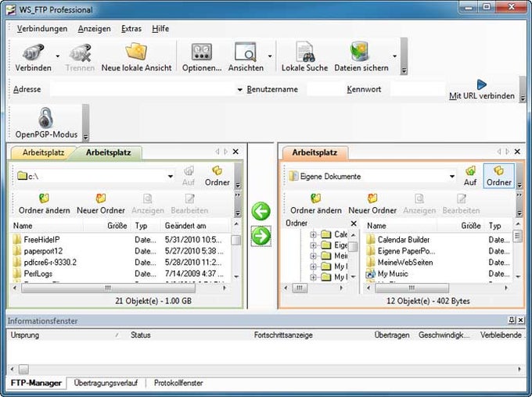
Task: Click Mit URL verbinden play arrow
Action: 481,84
